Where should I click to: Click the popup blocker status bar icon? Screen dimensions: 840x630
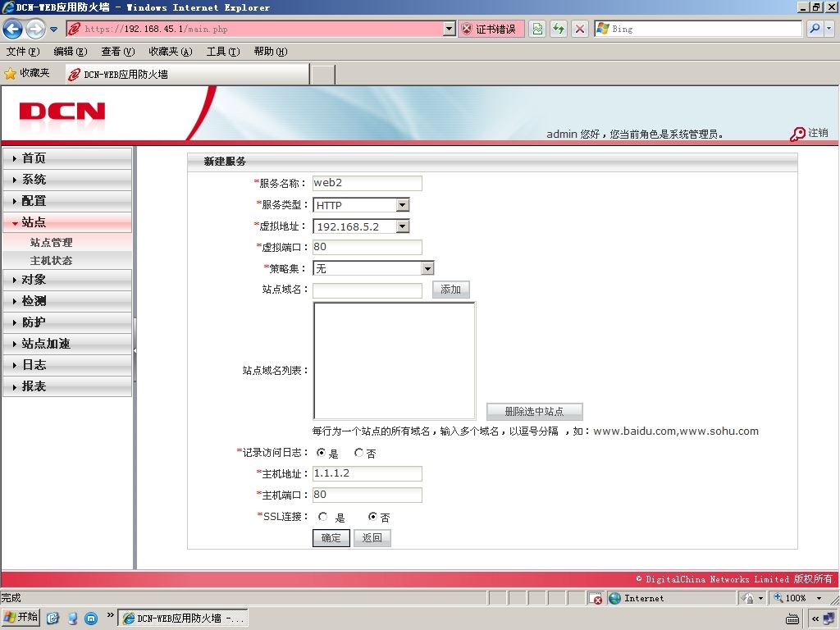tap(595, 598)
